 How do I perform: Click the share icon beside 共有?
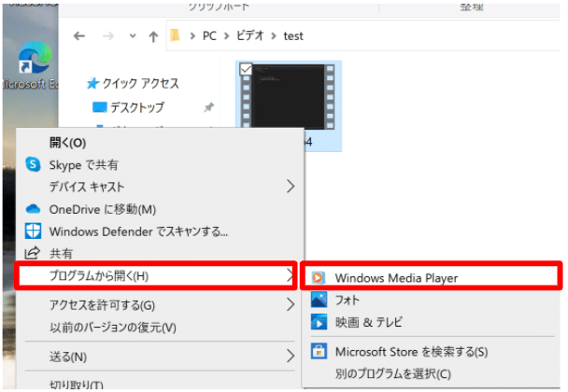pyautogui.click(x=33, y=253)
